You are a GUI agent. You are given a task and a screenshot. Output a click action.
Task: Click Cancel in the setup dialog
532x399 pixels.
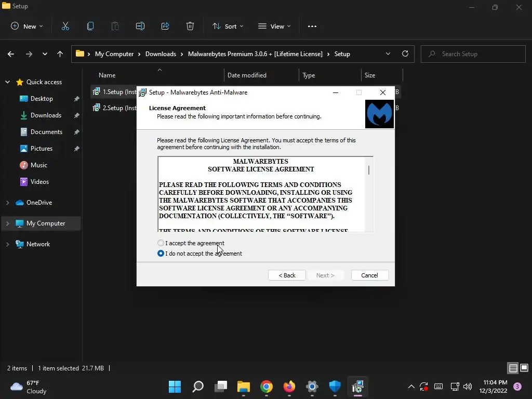pos(370,275)
